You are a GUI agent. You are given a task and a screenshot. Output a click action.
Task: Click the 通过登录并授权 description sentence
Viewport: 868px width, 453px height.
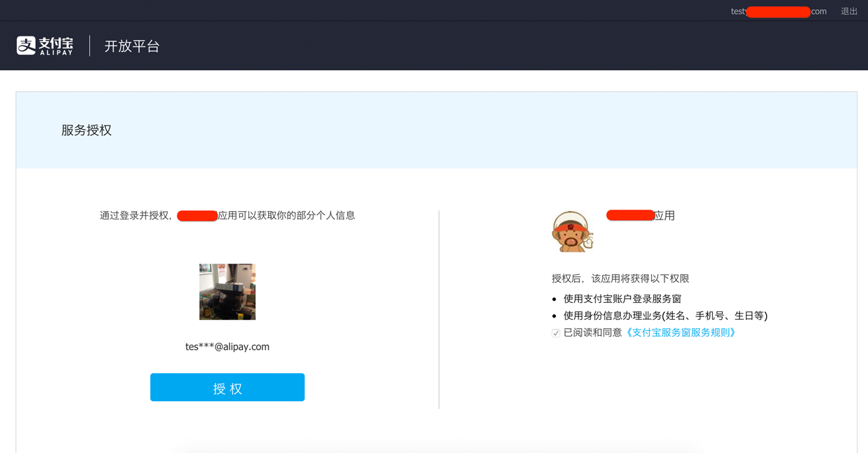click(x=227, y=215)
